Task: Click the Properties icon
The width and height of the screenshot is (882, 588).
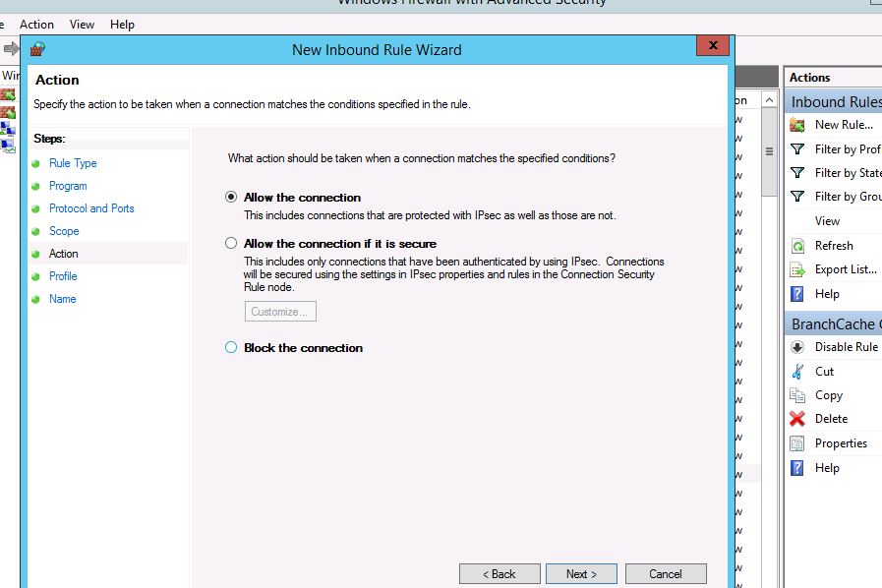Action: point(797,443)
